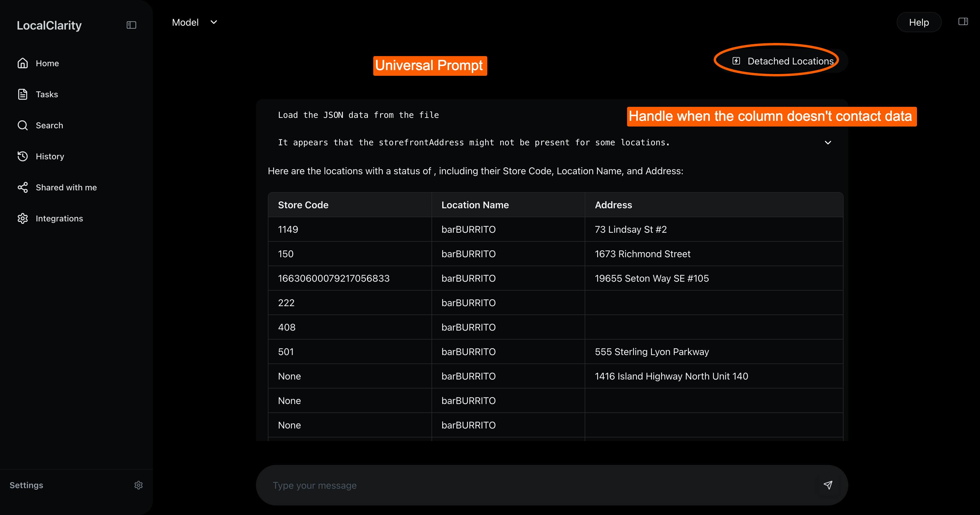Screen dimensions: 980x515
Task: Click the LocalClarity logo text
Action: pyautogui.click(x=49, y=25)
